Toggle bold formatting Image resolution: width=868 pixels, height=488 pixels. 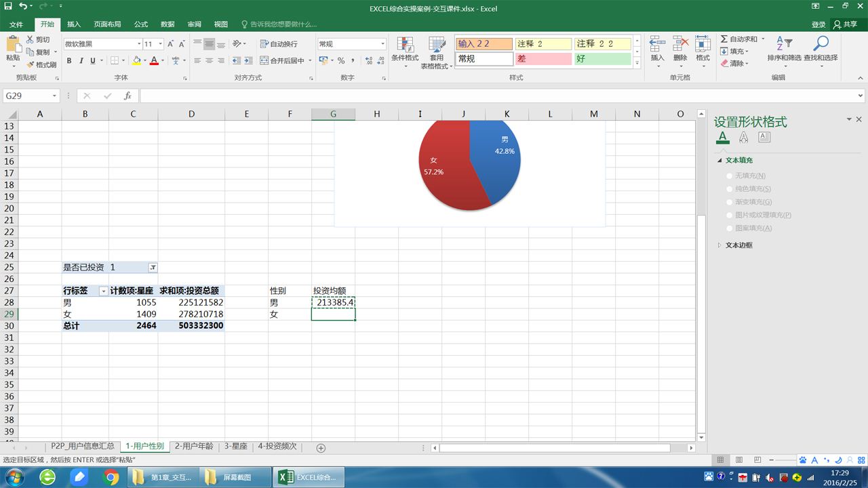(x=69, y=60)
